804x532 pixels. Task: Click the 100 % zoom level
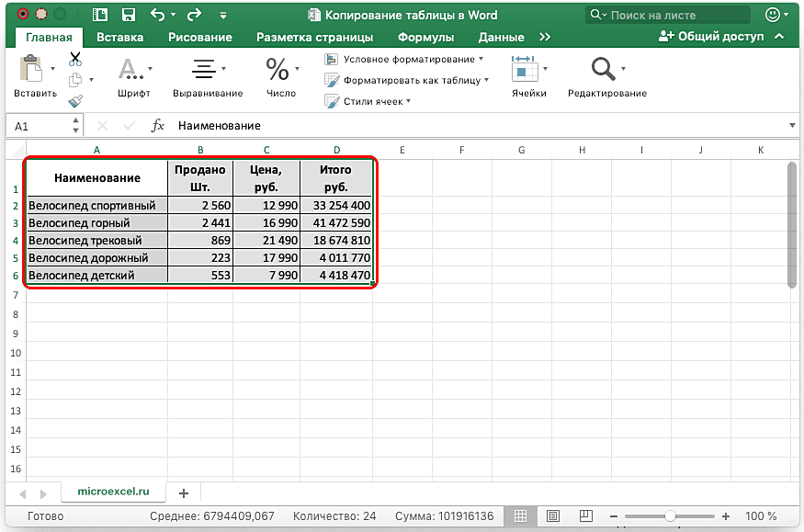(761, 516)
